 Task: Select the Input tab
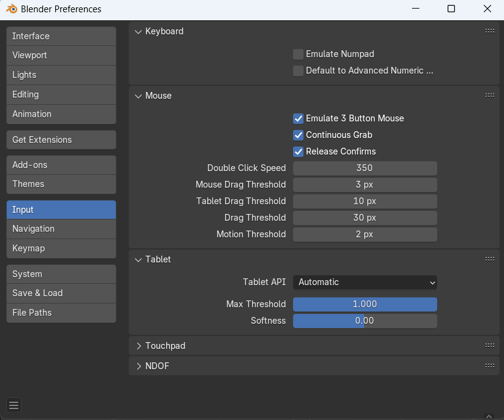61,210
